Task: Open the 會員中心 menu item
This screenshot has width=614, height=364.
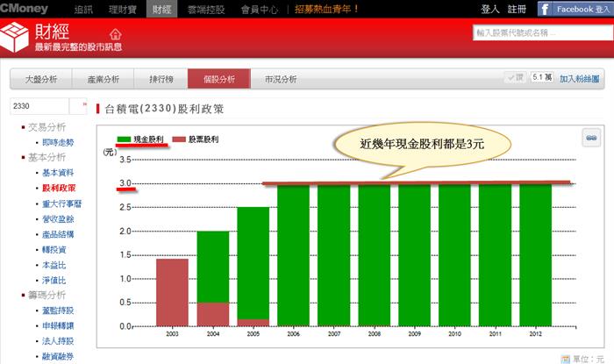Action: (260, 10)
